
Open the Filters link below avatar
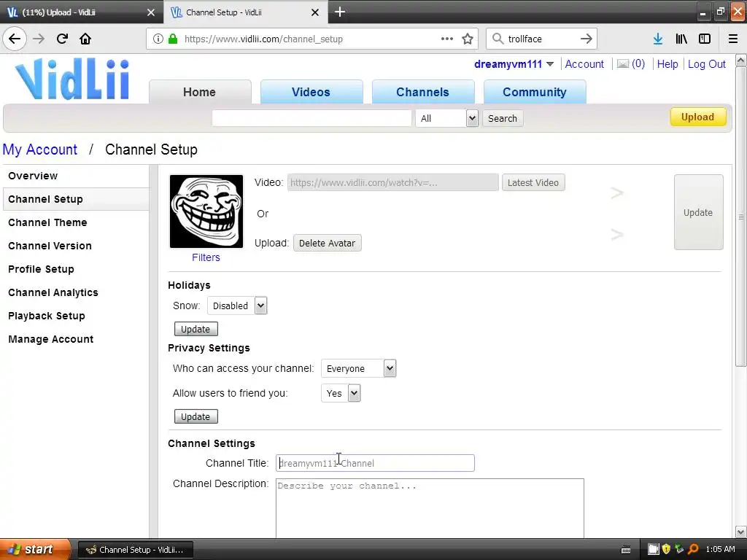206,257
